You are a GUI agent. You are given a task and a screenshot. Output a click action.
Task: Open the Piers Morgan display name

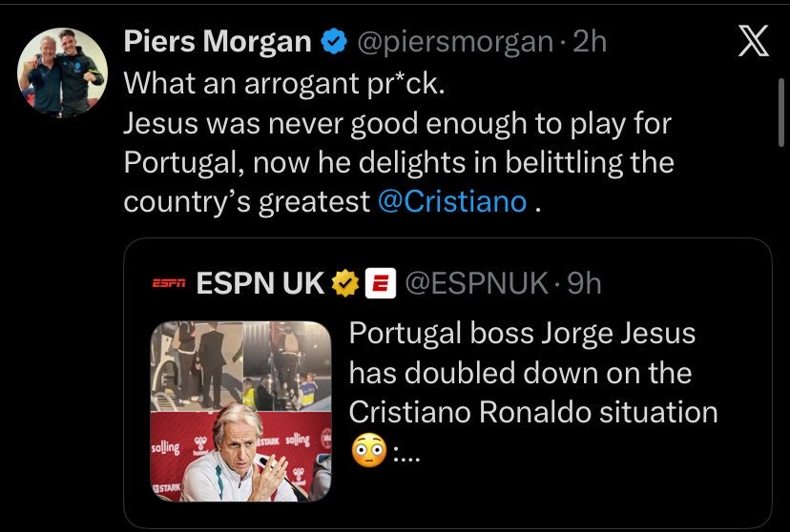tap(218, 41)
